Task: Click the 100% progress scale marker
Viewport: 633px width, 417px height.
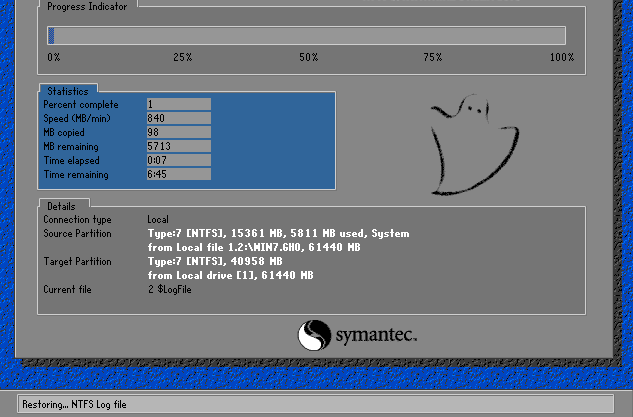Action: (562, 58)
